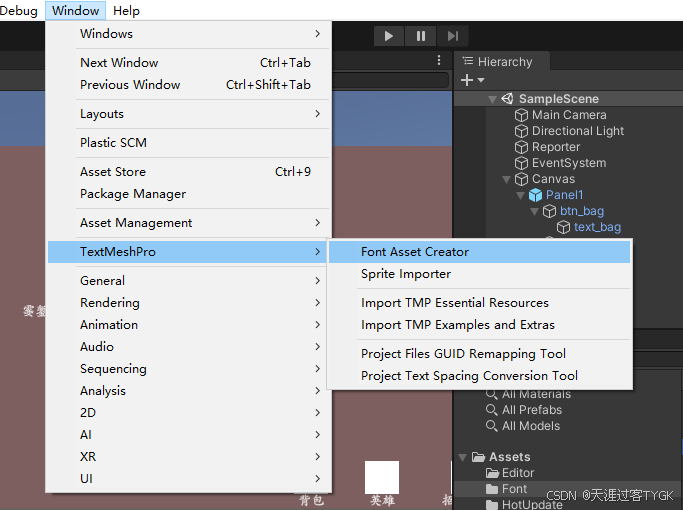Click the All Prefabs search icon
Screen dimensions: 683x510
pyautogui.click(x=491, y=410)
